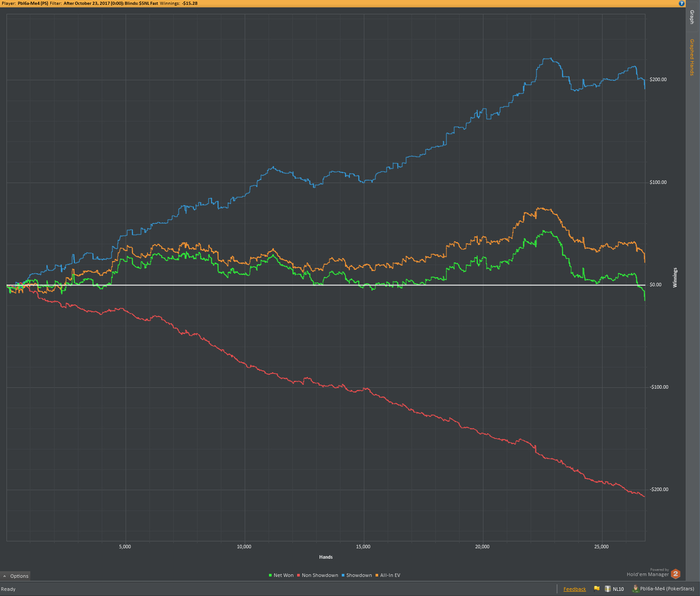Click the $100.00 y-axis label
The width and height of the screenshot is (700, 596).
click(658, 182)
